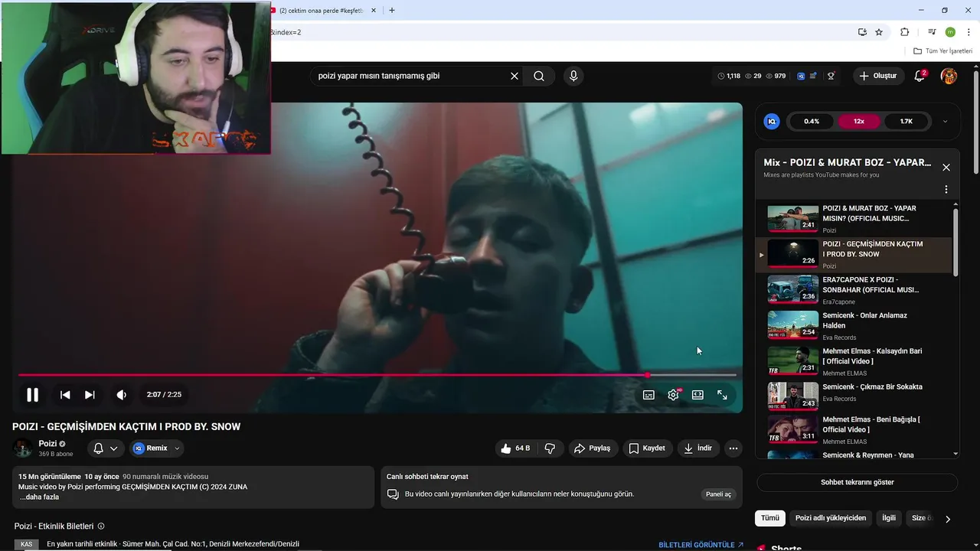This screenshot has width=980, height=551.
Task: Show more filter chips with right arrow
Action: point(948,519)
